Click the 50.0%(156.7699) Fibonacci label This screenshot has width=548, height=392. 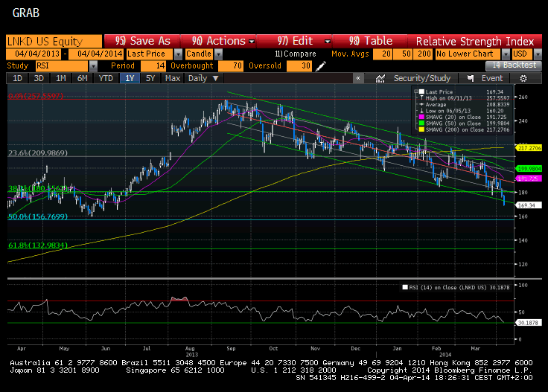(x=38, y=216)
